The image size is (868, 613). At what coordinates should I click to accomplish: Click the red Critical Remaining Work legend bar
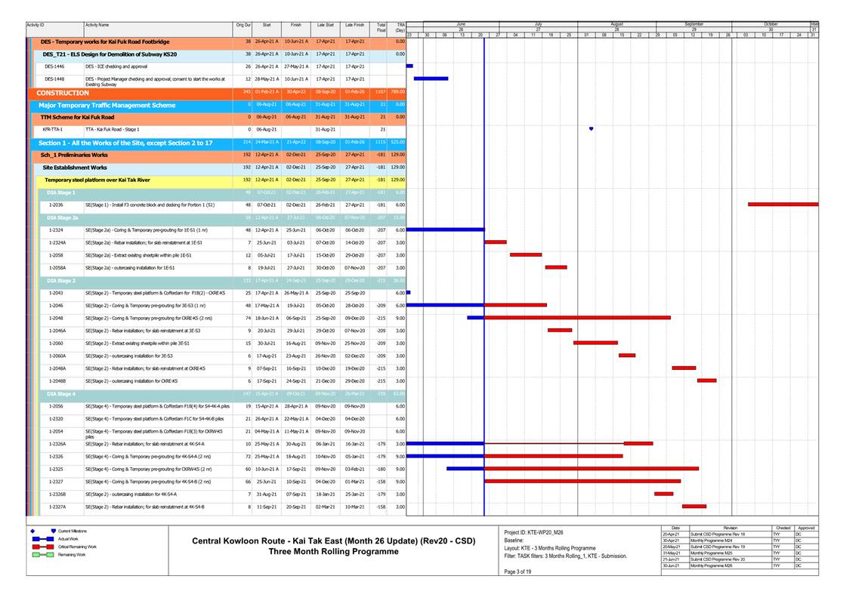(43, 547)
